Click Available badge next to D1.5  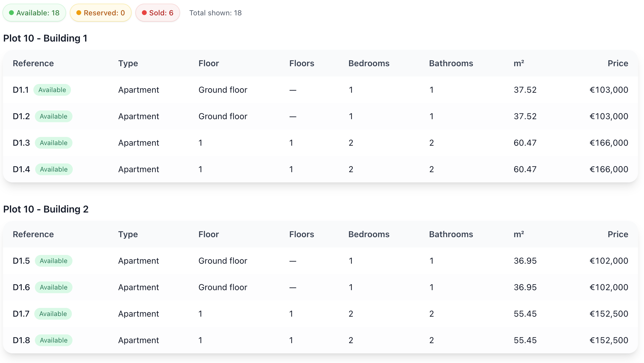coord(54,261)
